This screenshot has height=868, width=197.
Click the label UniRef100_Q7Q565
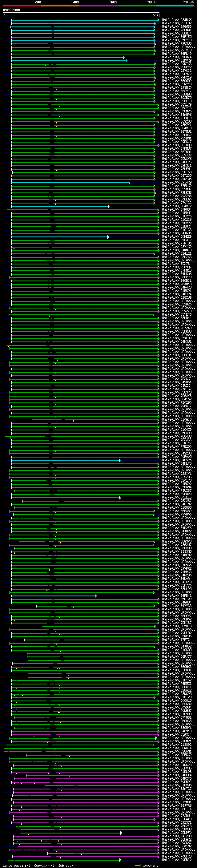coord(177,565)
